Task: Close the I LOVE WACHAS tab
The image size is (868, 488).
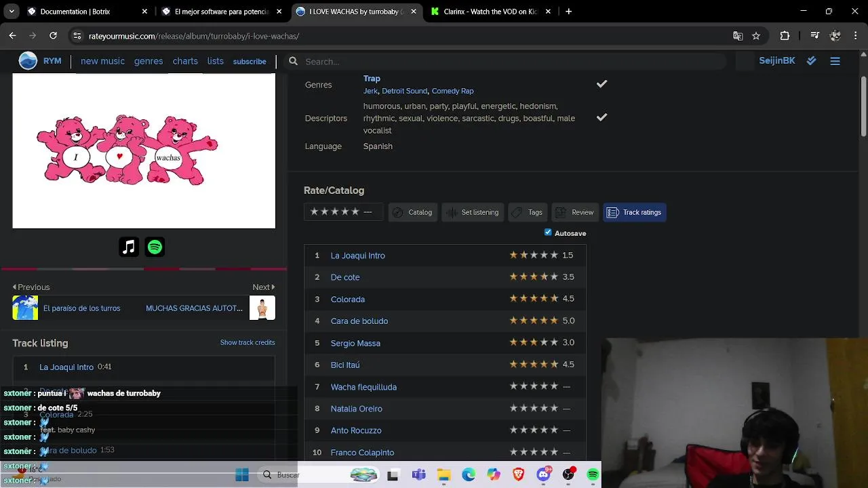Action: pyautogui.click(x=414, y=12)
